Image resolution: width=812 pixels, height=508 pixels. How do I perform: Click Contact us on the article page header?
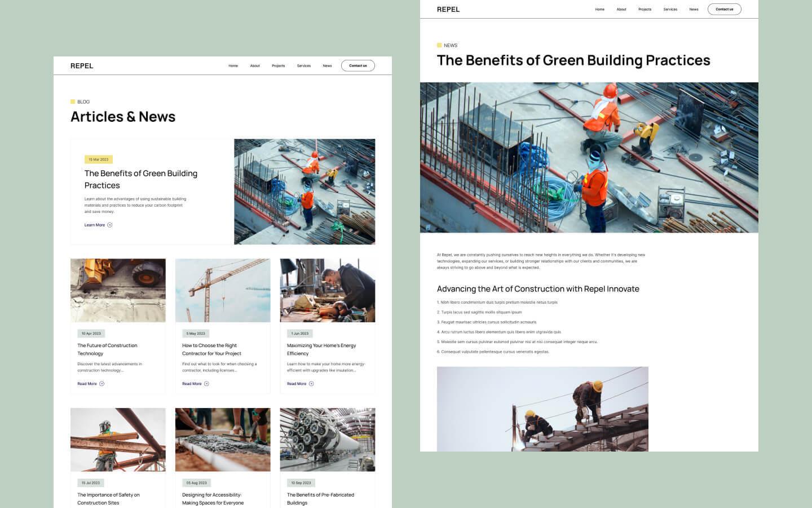pos(724,9)
